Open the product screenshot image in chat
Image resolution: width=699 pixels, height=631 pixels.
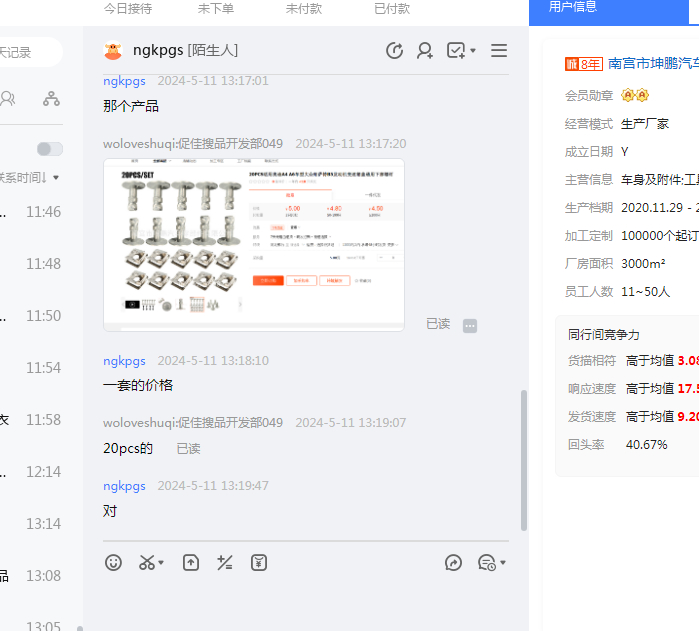tap(254, 243)
